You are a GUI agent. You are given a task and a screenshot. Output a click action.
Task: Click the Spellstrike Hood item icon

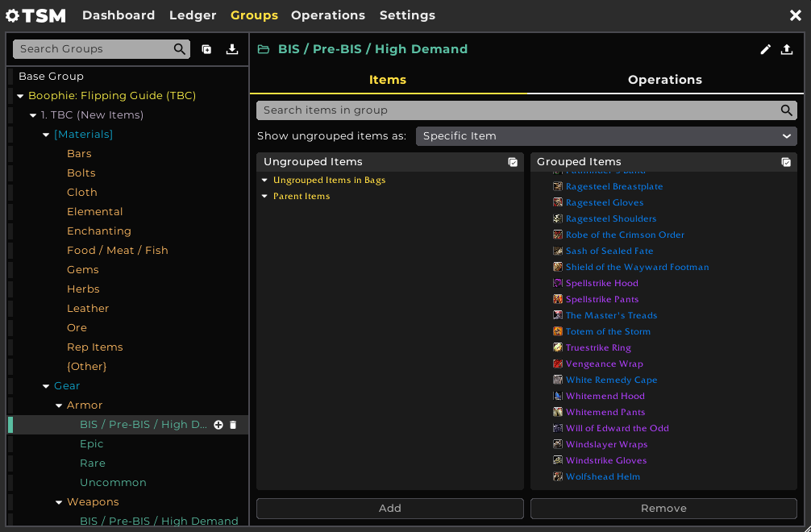(558, 283)
